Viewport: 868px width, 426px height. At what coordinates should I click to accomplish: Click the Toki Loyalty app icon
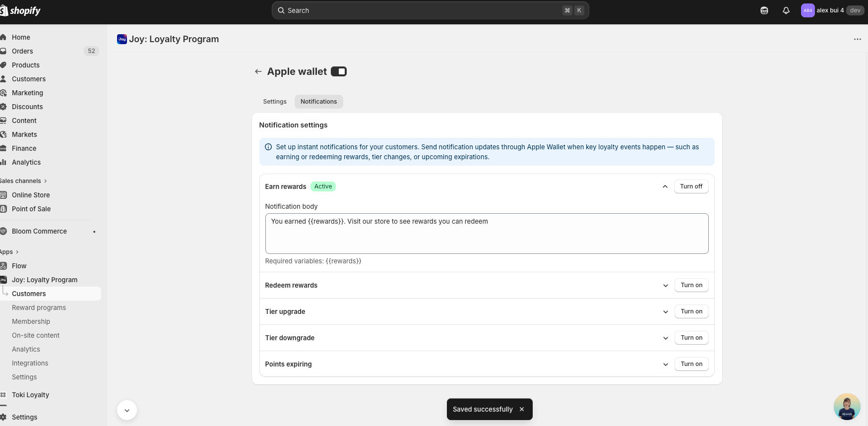point(3,395)
